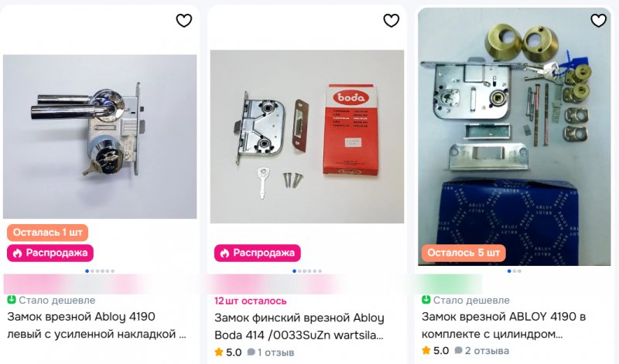
Task: Click the rating star on third product
Action: pos(426,351)
